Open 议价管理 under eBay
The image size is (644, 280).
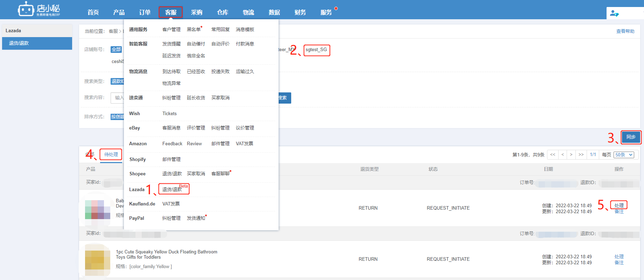click(x=245, y=128)
